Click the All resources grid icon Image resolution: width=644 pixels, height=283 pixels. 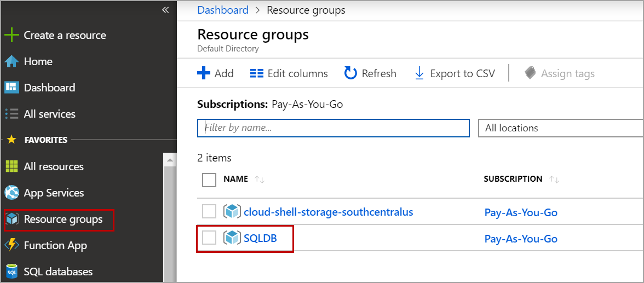pyautogui.click(x=12, y=167)
